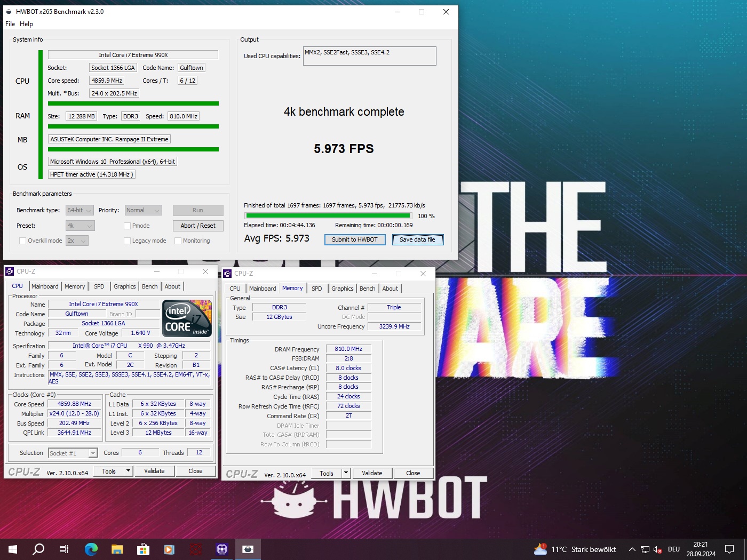Open Task View on the taskbar
747x560 pixels.
[64, 549]
